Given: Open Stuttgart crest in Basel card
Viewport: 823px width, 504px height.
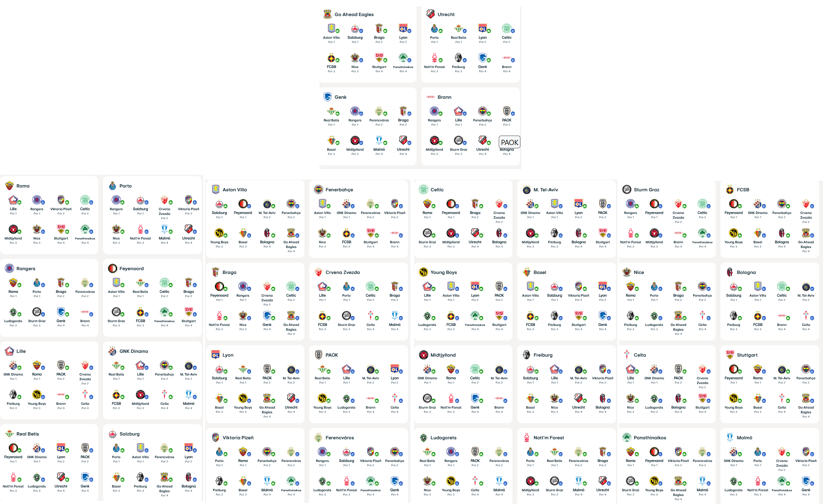Looking at the screenshot, I should (x=578, y=316).
